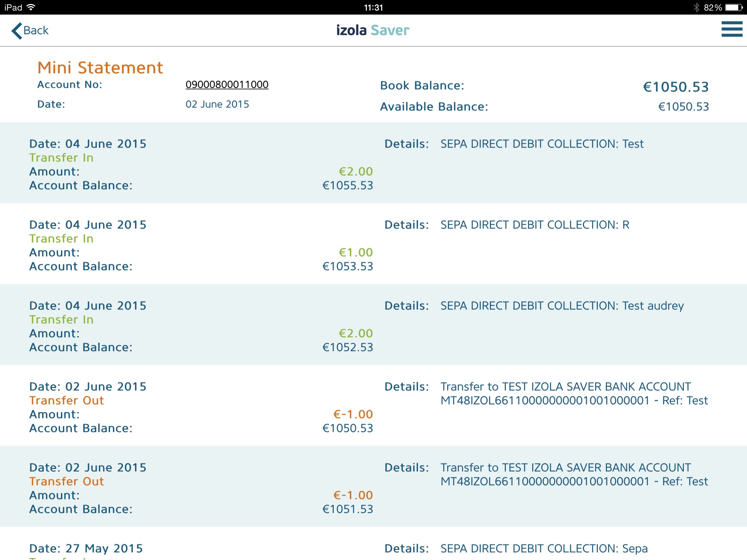Screen dimensions: 747x560
Task: Select Transfer Out with balance €1051.53
Action: click(x=373, y=486)
